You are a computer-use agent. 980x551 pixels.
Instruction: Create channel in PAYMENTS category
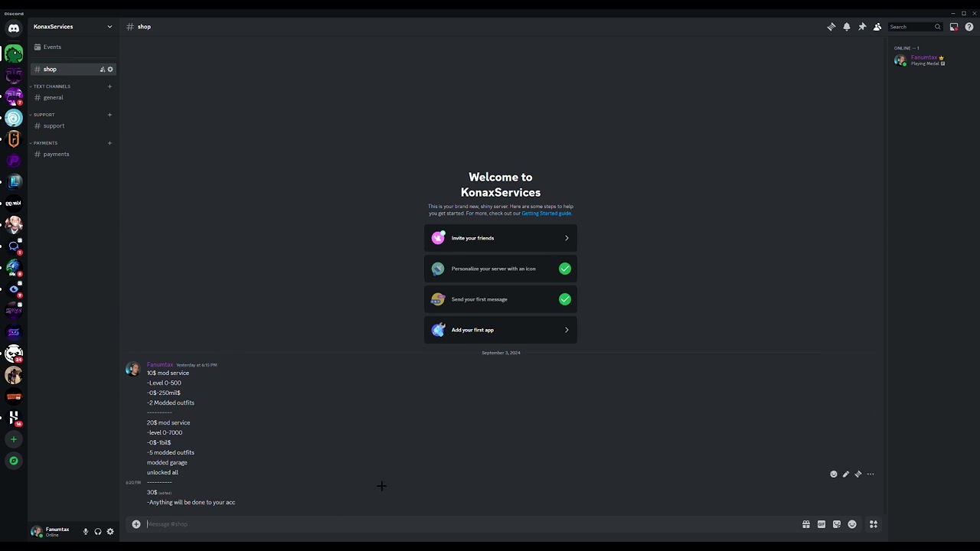pyautogui.click(x=109, y=143)
